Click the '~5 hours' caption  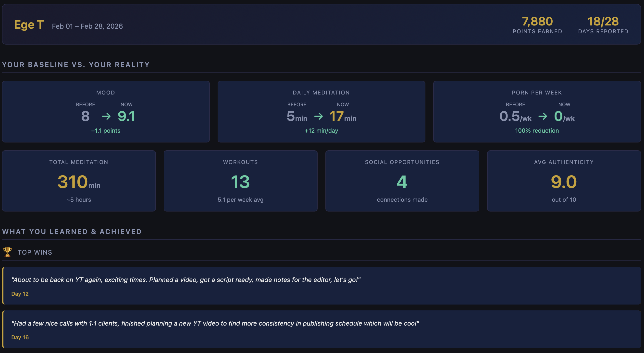(79, 200)
